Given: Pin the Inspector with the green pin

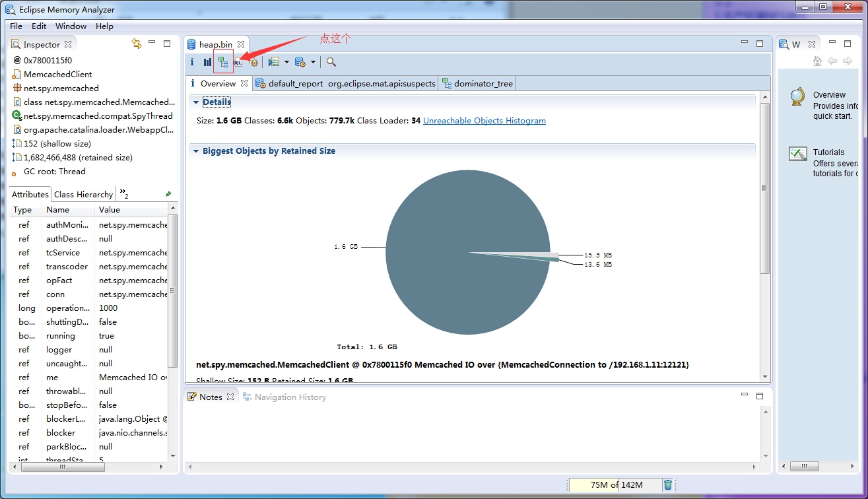Looking at the screenshot, I should (x=168, y=194).
